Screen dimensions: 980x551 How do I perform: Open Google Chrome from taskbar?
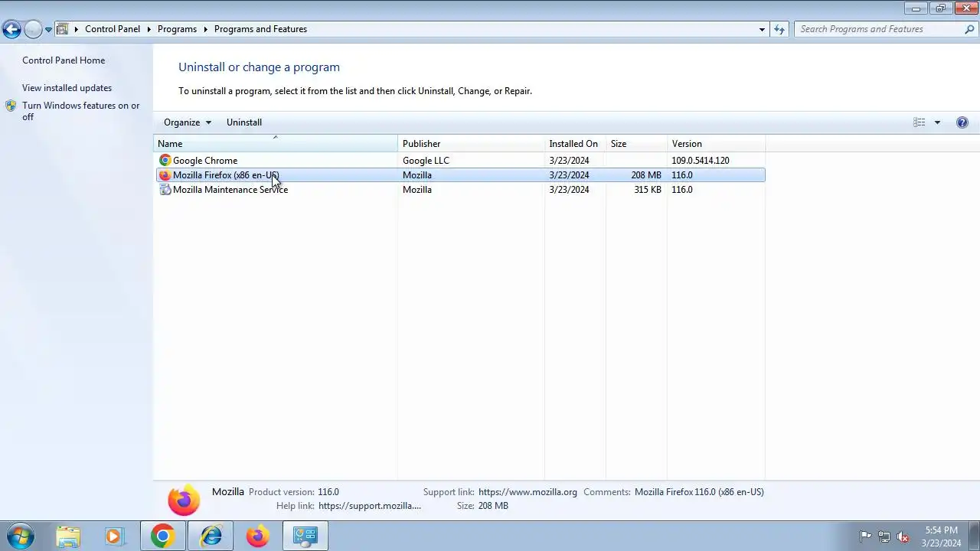162,536
